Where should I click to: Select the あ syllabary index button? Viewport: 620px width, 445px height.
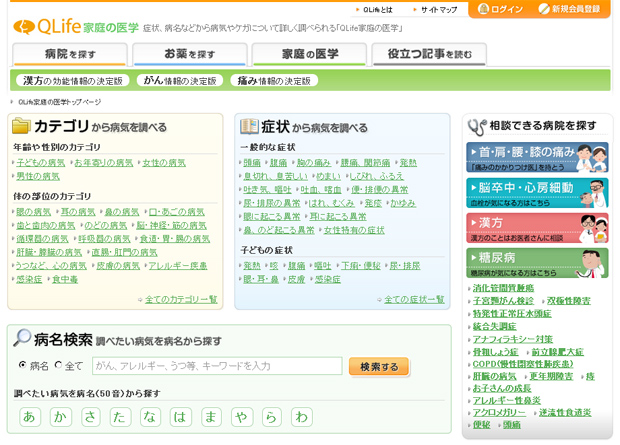[30, 416]
